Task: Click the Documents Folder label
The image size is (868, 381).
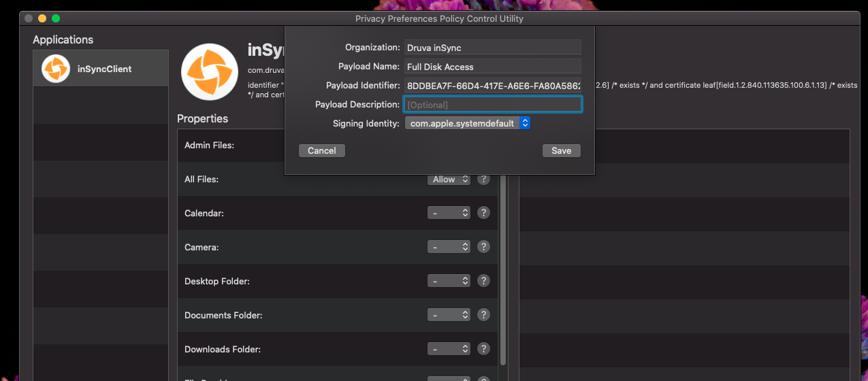Action: (x=223, y=315)
